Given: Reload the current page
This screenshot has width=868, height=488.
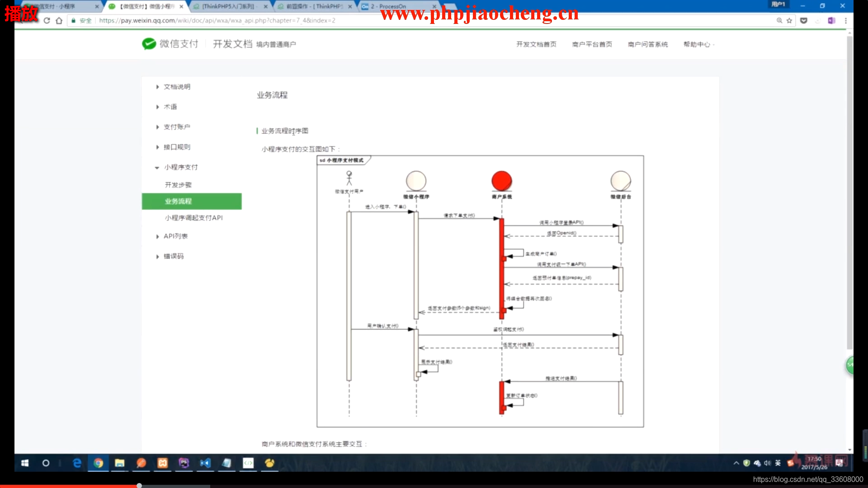Looking at the screenshot, I should tap(47, 20).
